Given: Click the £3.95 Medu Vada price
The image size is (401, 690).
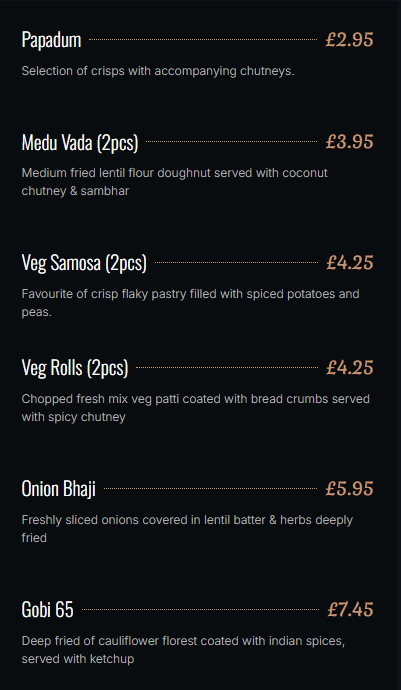Looking at the screenshot, I should point(349,142).
